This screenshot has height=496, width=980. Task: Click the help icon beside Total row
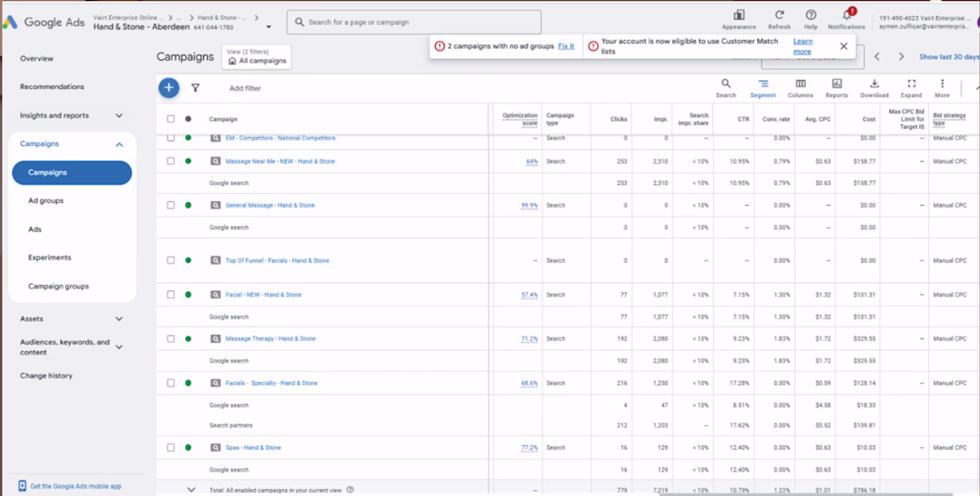tap(350, 491)
